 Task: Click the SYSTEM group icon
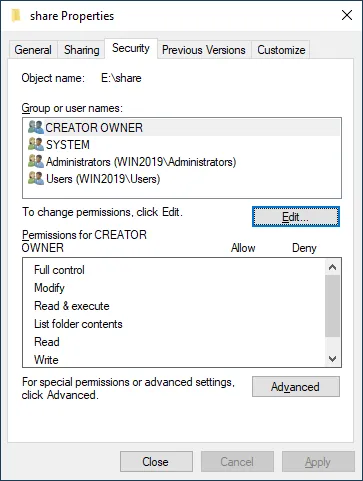click(x=36, y=144)
